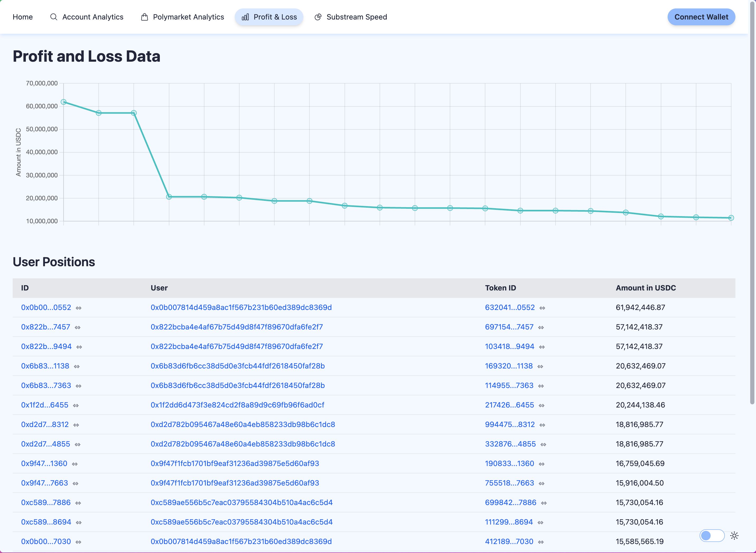This screenshot has width=756, height=553.
Task: Expand token ID 994475...8312 with arrows icon
Action: point(542,425)
